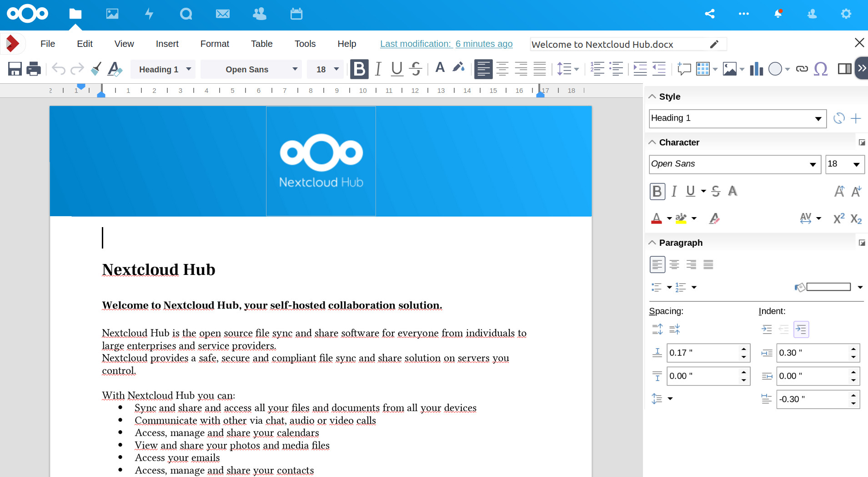Insert a comment into the document
The height and width of the screenshot is (477, 868).
tap(684, 69)
